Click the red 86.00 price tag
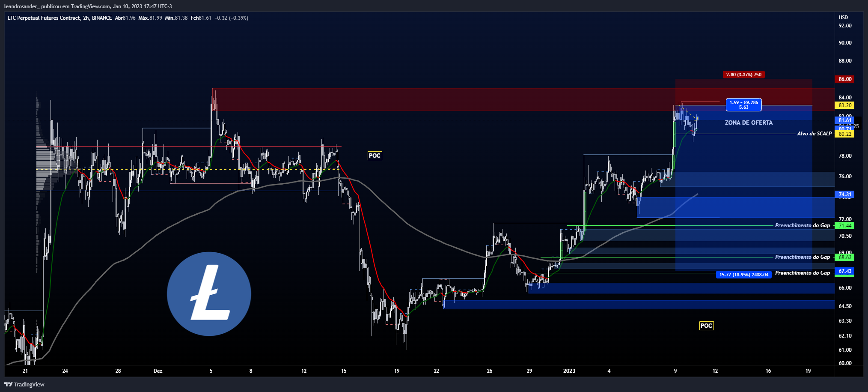This screenshot has width=868, height=392. point(845,79)
